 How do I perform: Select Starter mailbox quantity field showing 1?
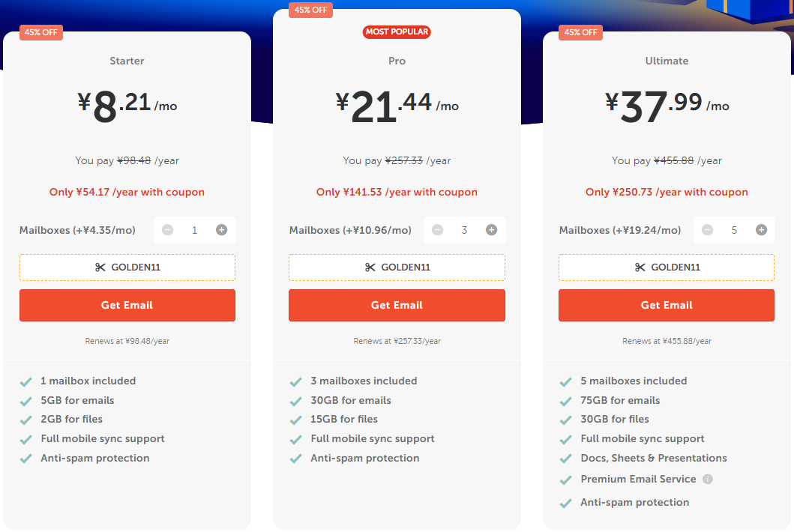[x=194, y=230]
